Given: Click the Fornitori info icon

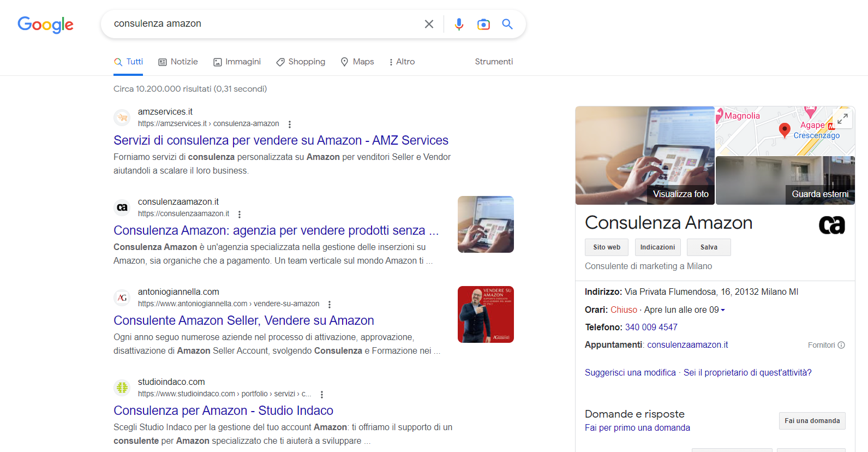Looking at the screenshot, I should click(841, 345).
